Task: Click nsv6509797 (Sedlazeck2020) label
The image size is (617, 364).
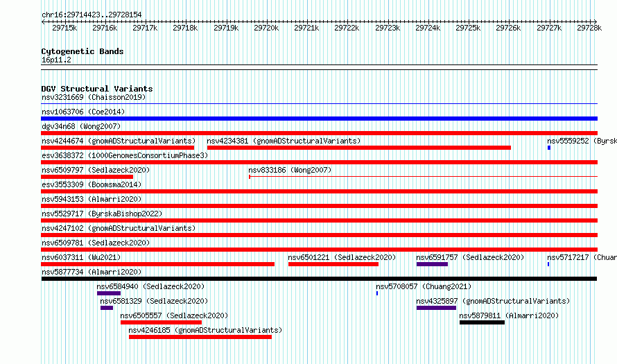Action: pos(96,170)
